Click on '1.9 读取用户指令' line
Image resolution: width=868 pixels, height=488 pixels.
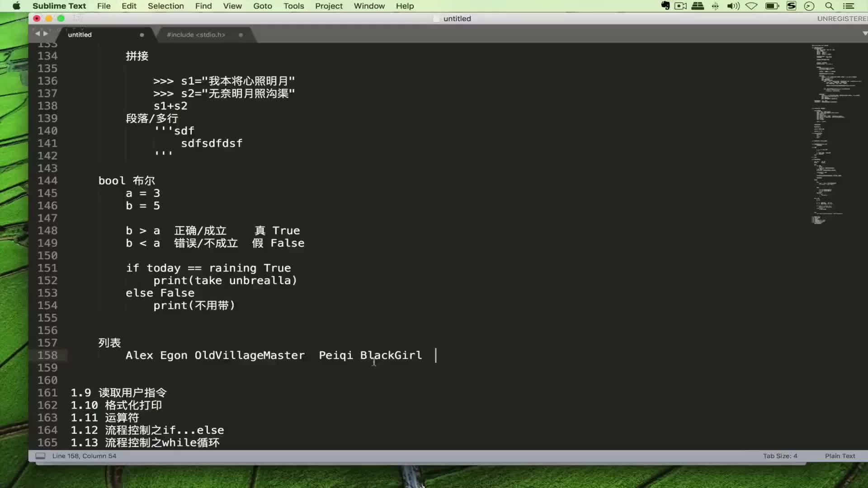(118, 393)
